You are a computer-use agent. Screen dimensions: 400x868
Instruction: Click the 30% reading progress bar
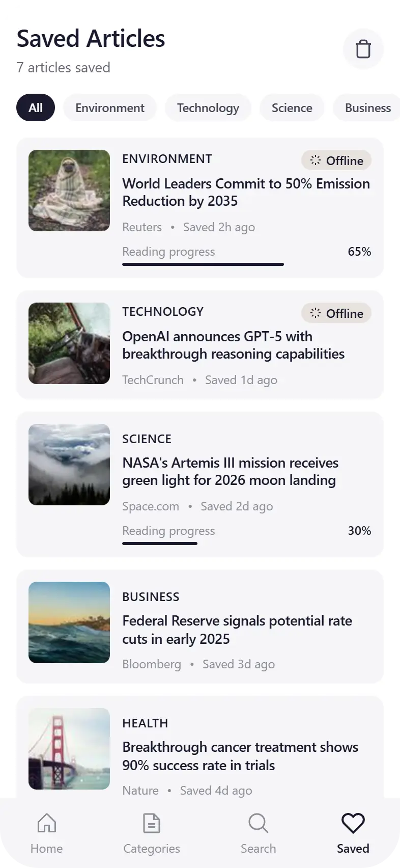click(x=160, y=544)
